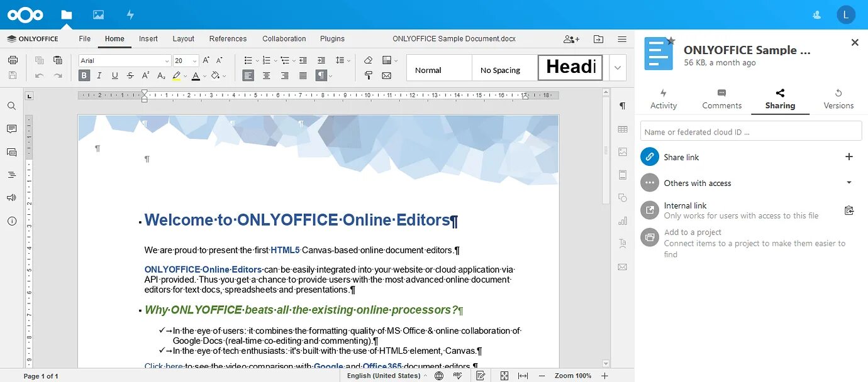The height and width of the screenshot is (382, 868).
Task: Create a new Share link
Action: pos(849,157)
